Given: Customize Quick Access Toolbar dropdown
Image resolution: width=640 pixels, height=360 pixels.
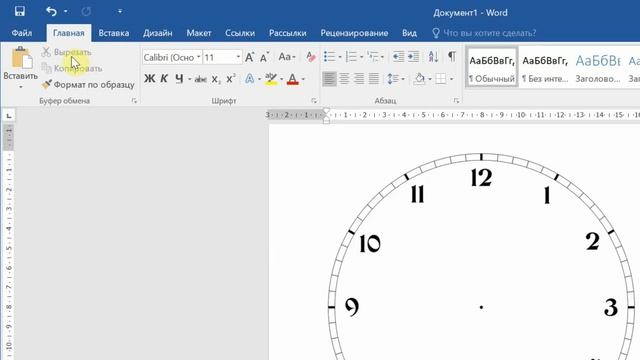Looking at the screenshot, I should click(120, 11).
